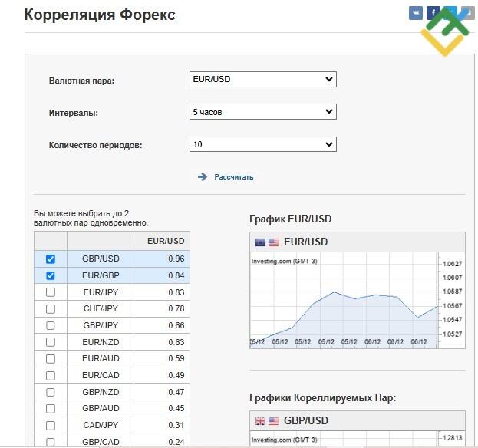Click the EUR/CAD pair name in the table
478x448 pixels.
click(x=101, y=375)
